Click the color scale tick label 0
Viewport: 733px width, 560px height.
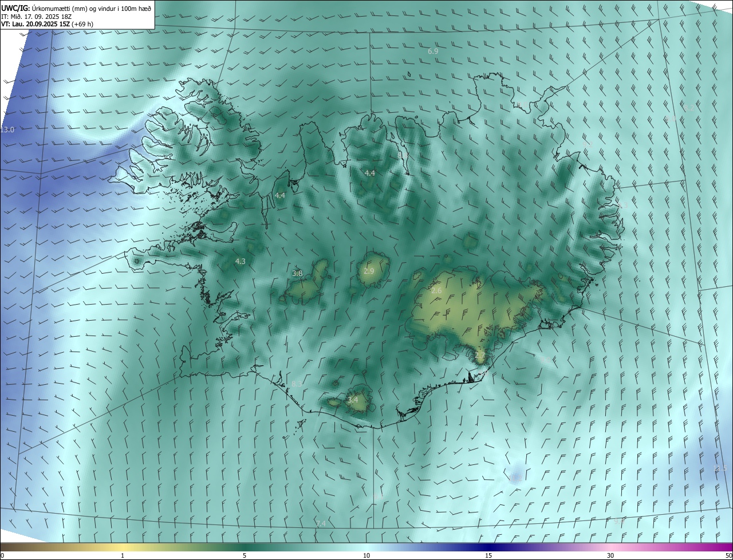[x=2, y=555]
